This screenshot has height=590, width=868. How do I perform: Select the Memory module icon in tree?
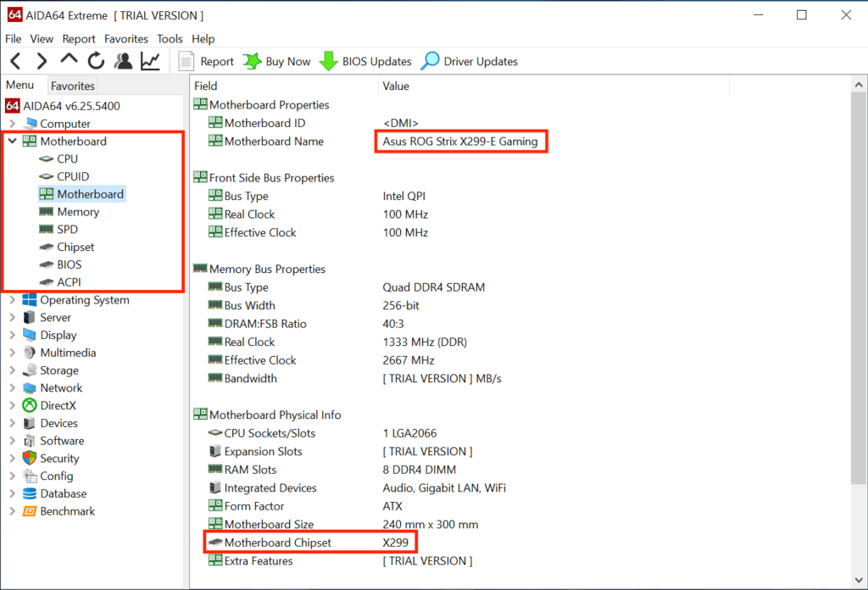click(47, 212)
